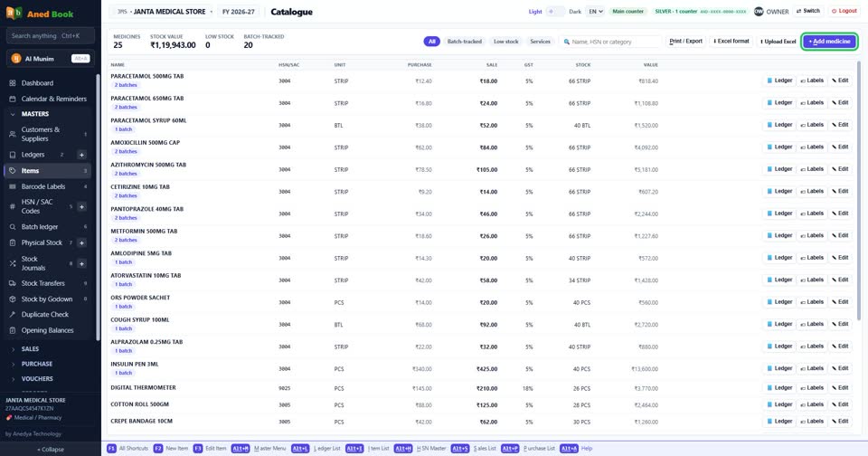The image size is (868, 456).
Task: Open Labels for DIGITAL THERMOMETER
Action: (812, 388)
